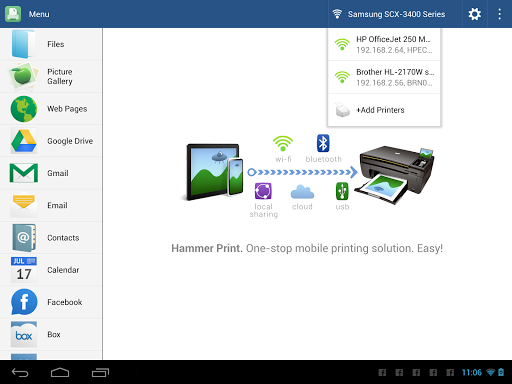
Task: Open the Box cloud storage icon
Action: (x=24, y=334)
